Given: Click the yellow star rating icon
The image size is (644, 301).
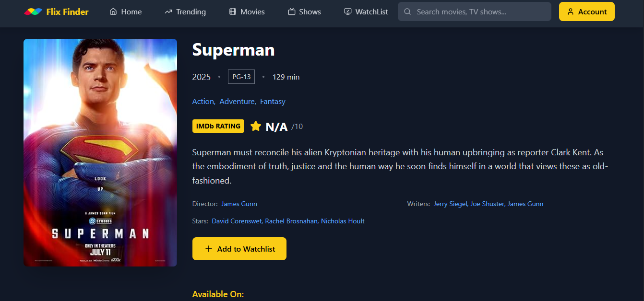Looking at the screenshot, I should 256,126.
